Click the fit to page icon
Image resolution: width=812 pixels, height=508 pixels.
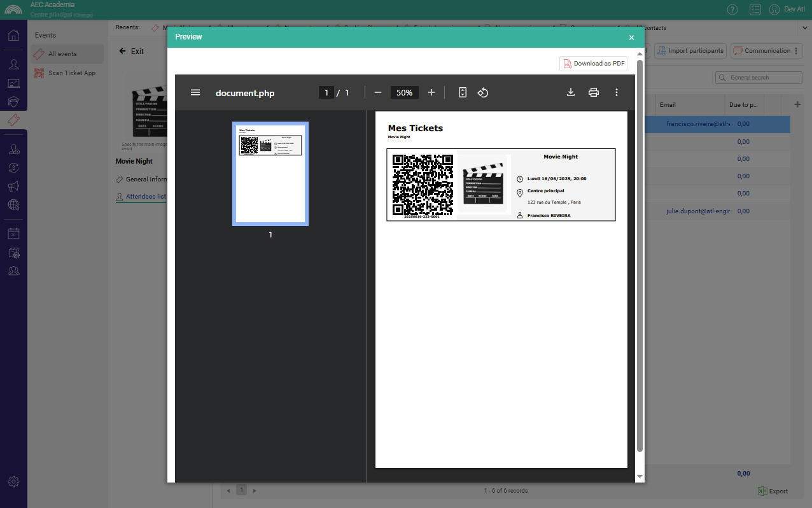pos(463,92)
